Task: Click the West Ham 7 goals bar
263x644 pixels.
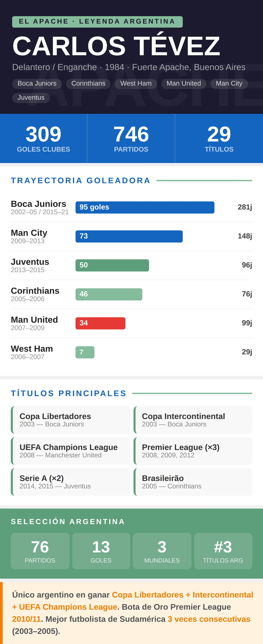Action: coord(85,352)
